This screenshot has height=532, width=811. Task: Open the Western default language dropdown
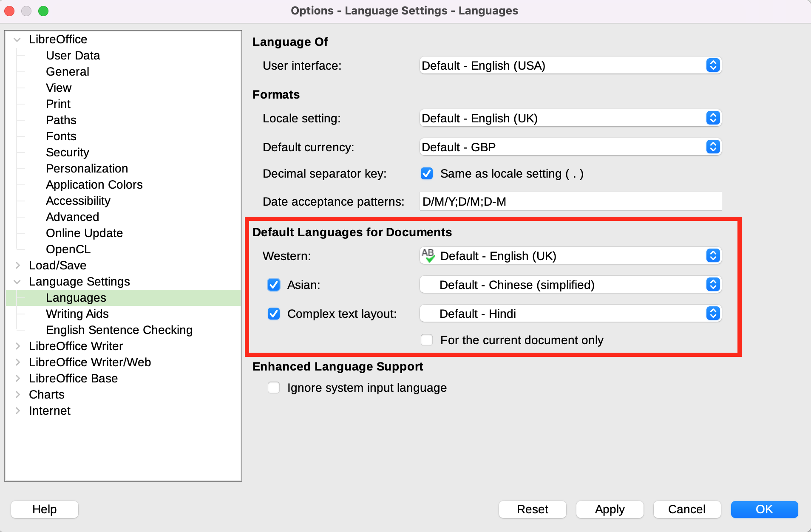[x=570, y=255]
